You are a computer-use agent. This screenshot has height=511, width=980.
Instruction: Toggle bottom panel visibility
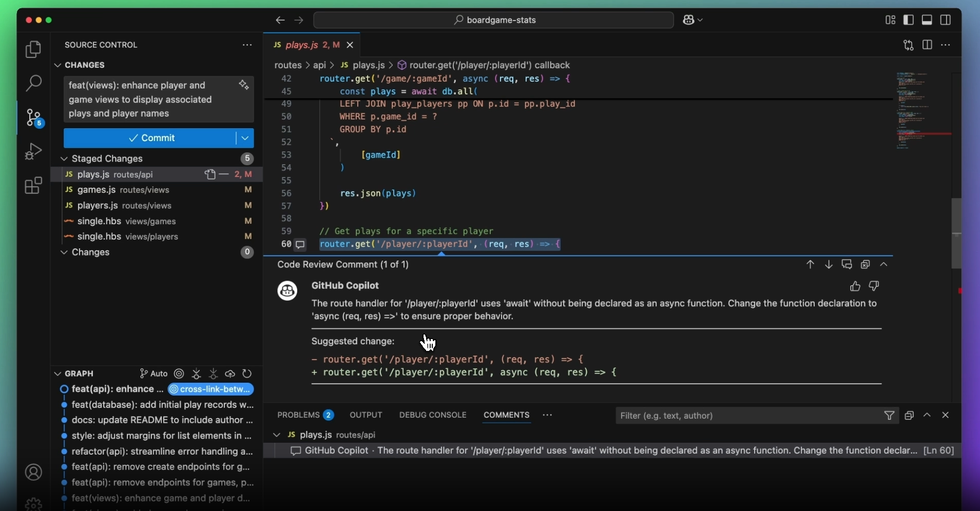[x=928, y=20]
